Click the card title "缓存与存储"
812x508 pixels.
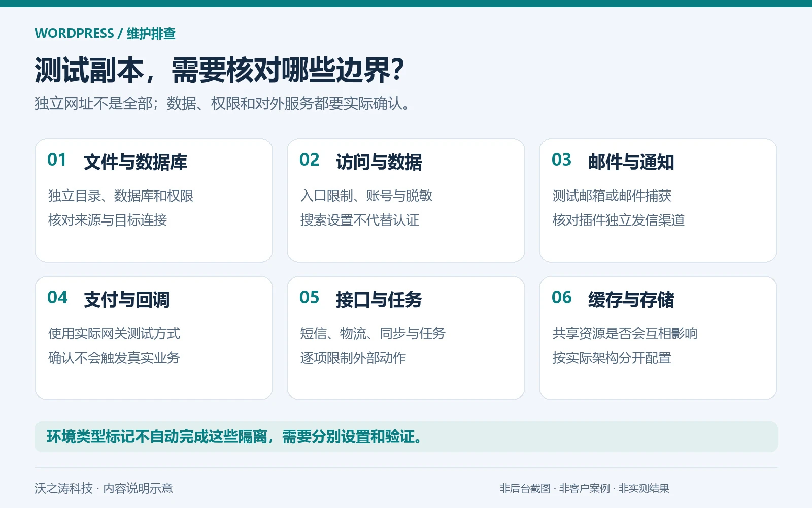(631, 300)
